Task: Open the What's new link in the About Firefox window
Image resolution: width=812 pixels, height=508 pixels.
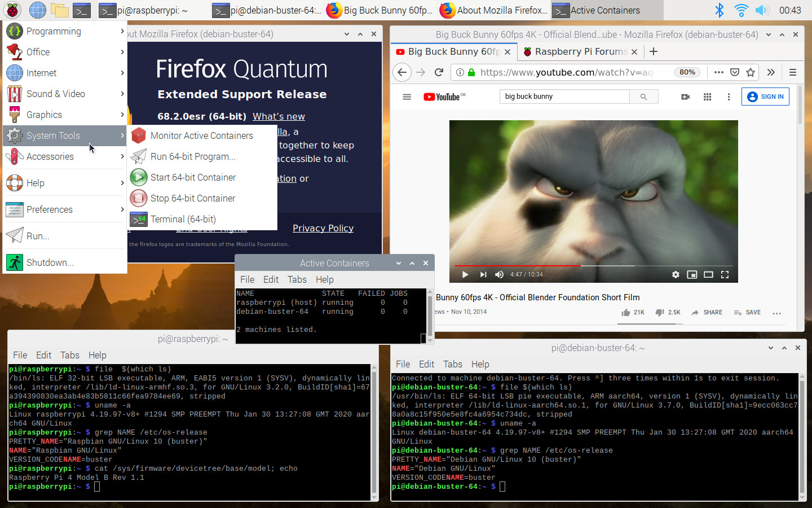Action: point(279,116)
